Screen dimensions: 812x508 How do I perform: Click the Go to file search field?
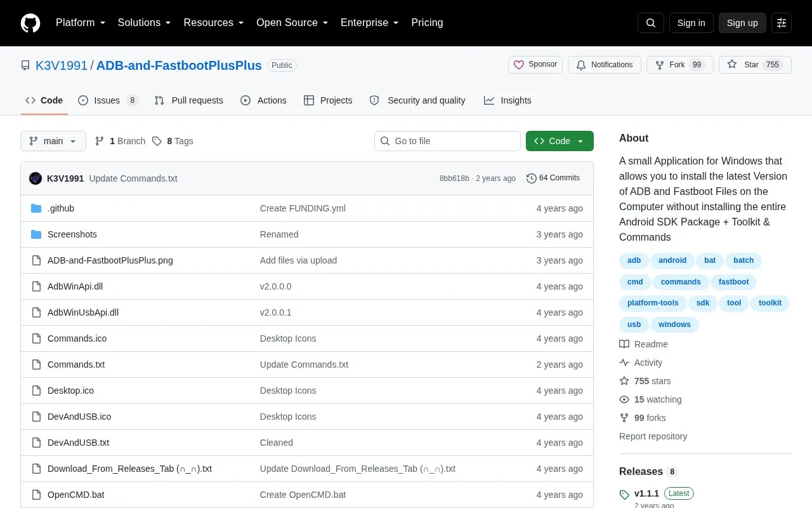tap(447, 141)
